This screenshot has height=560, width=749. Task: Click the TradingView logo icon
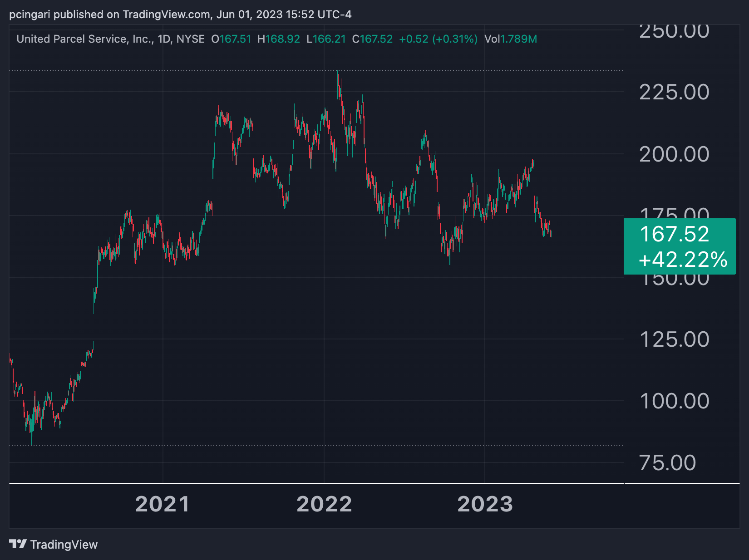(x=18, y=544)
